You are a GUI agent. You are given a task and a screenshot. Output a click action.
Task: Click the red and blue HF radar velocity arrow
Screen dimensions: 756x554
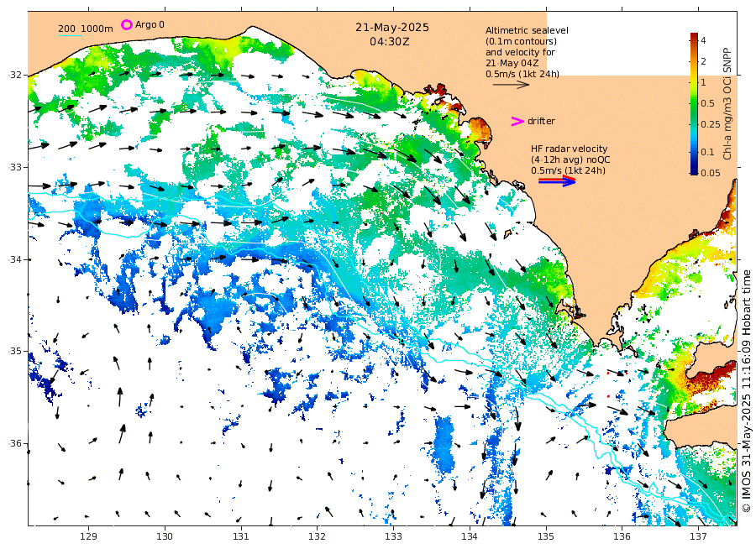(557, 180)
